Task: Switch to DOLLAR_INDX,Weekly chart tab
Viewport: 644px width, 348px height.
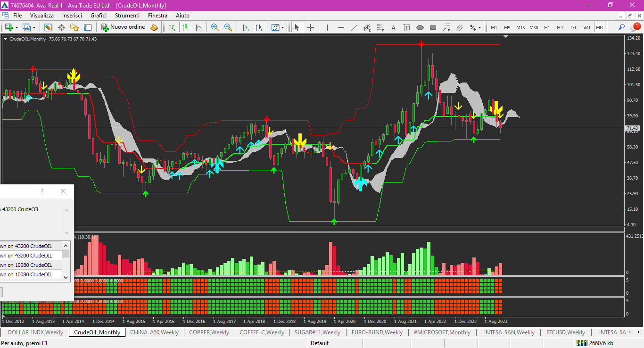Action: (x=35, y=332)
